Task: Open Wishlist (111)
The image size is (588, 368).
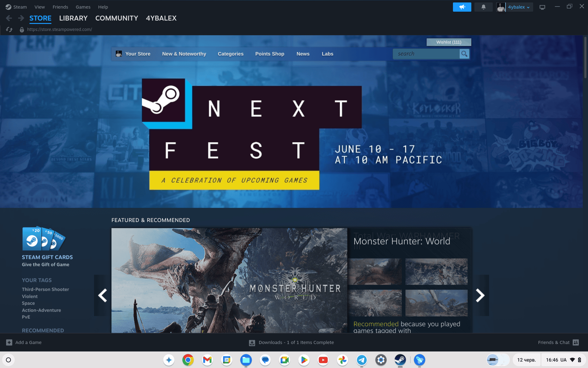Action: coord(449,42)
